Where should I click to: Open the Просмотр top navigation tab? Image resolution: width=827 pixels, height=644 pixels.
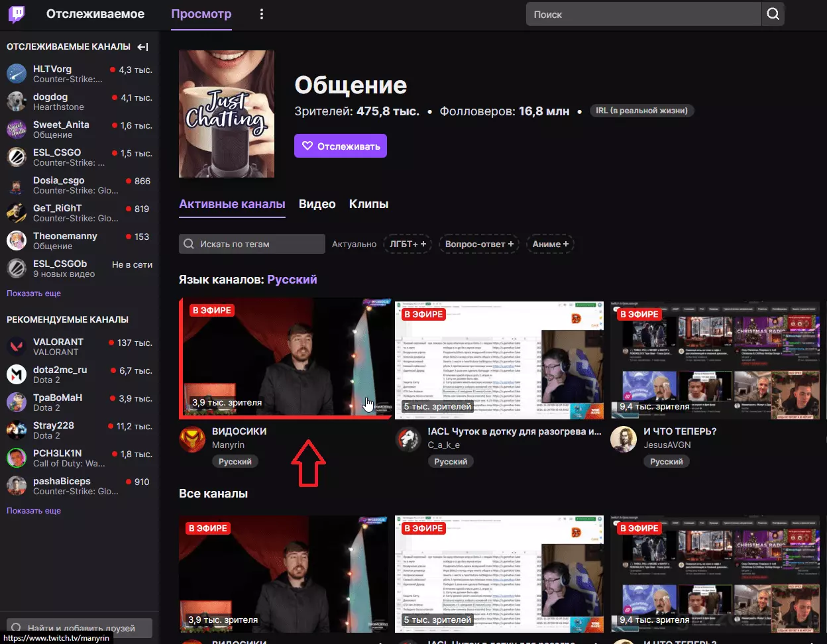point(201,14)
